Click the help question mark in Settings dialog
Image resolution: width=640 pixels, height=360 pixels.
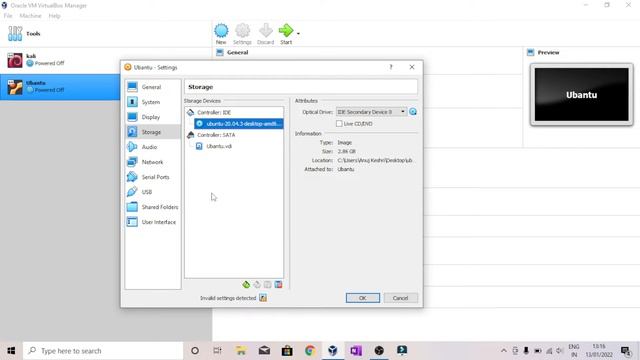click(x=391, y=67)
